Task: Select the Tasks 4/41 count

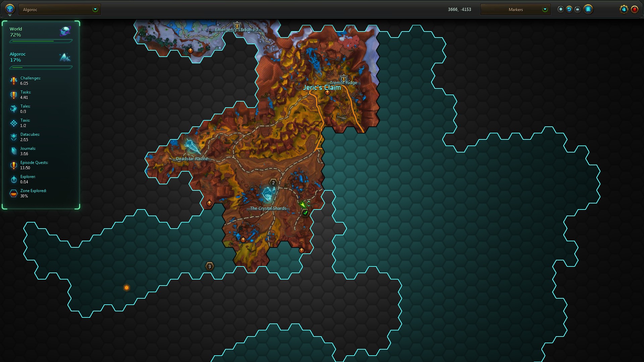Action: [x=24, y=98]
